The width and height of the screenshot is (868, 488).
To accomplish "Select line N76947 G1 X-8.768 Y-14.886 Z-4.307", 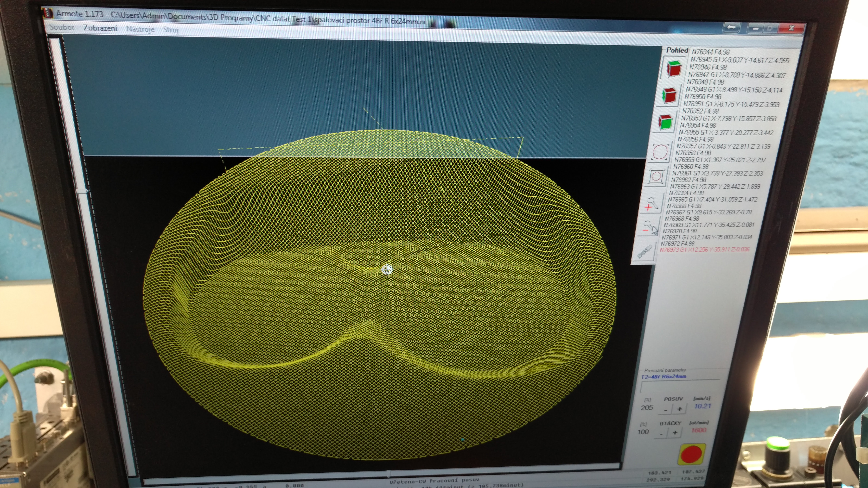I will tap(737, 75).
